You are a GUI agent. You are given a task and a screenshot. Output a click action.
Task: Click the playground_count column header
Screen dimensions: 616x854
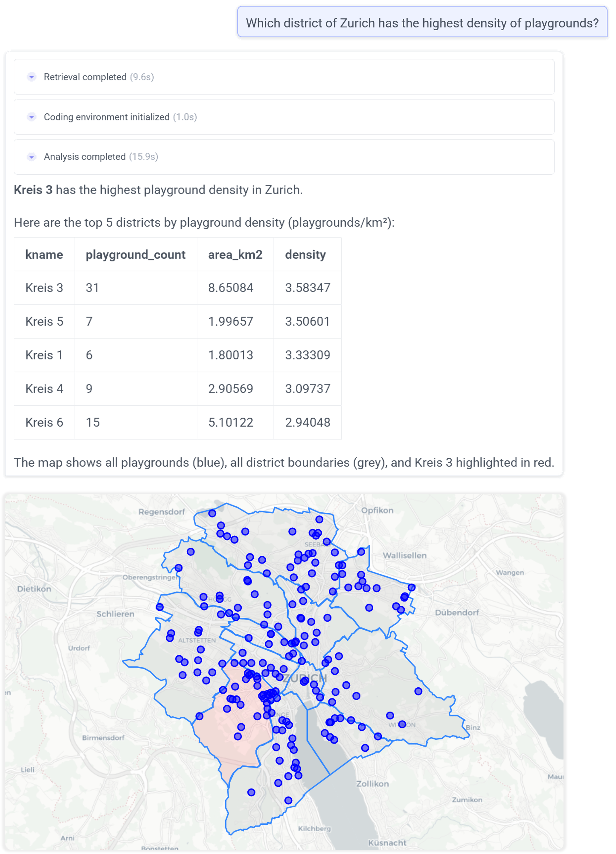tap(136, 255)
